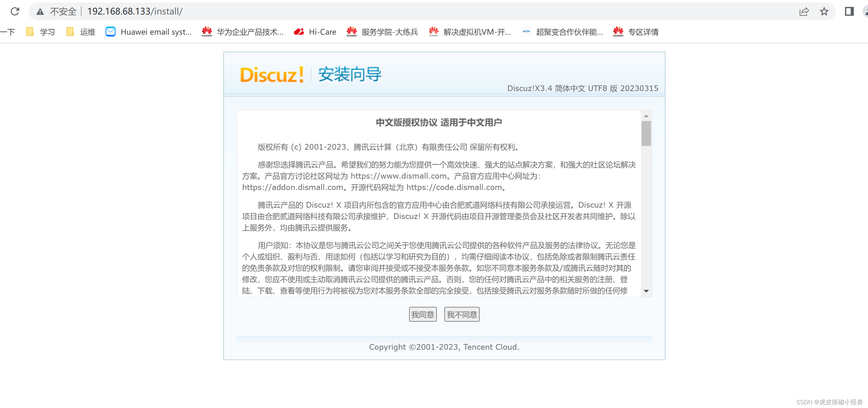Click license scrollbar down arrow
Screen dimensions: 868x408
646,291
